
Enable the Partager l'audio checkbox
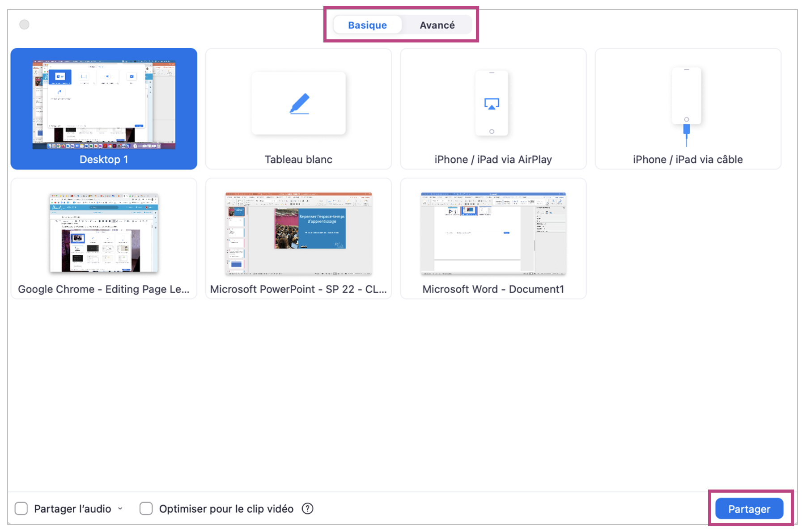pyautogui.click(x=21, y=509)
